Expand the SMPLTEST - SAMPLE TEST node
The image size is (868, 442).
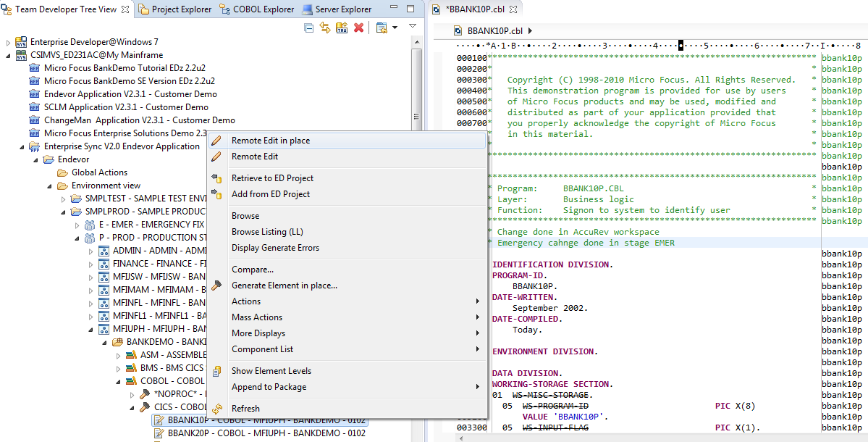64,199
